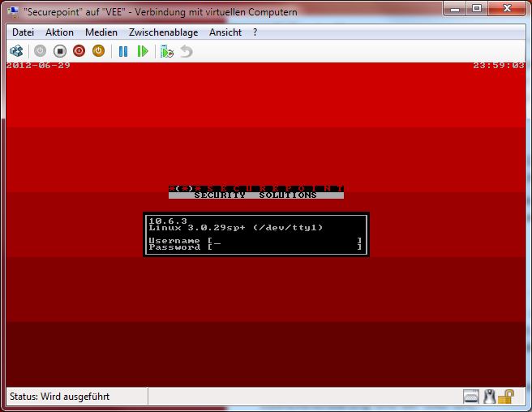Click the Revert undo arrow icon

point(187,51)
